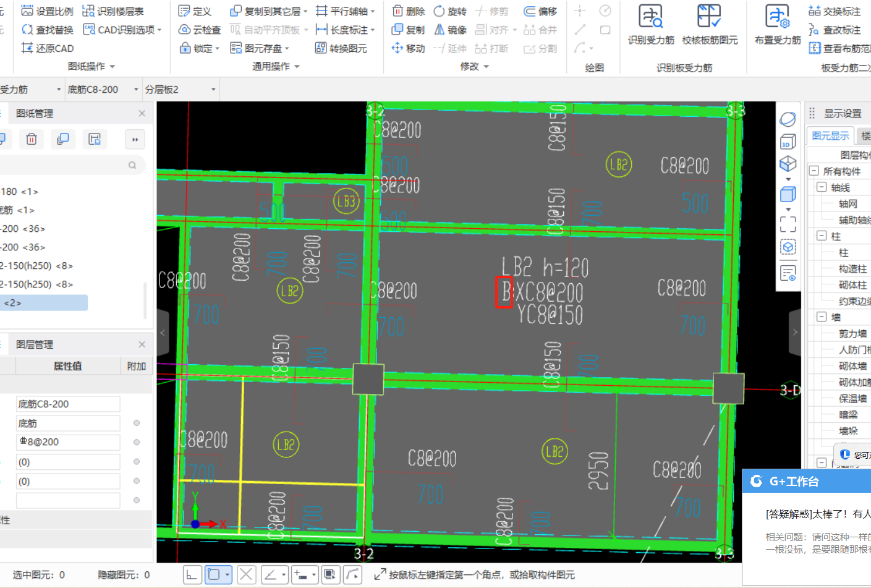Click the 属性值 column header
This screenshot has width=871, height=588.
pyautogui.click(x=67, y=366)
